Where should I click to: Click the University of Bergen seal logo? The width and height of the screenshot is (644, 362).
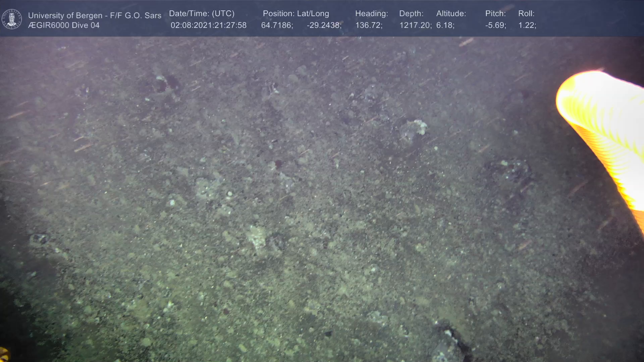12,19
